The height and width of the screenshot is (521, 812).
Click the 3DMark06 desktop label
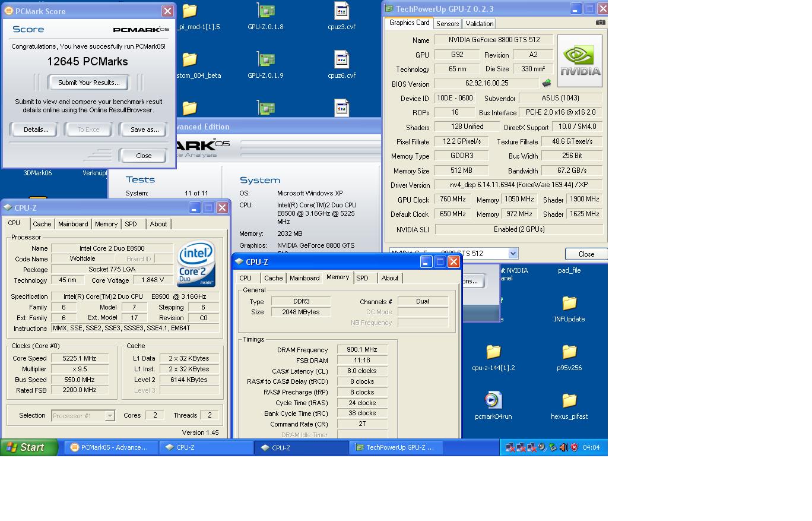coord(37,173)
